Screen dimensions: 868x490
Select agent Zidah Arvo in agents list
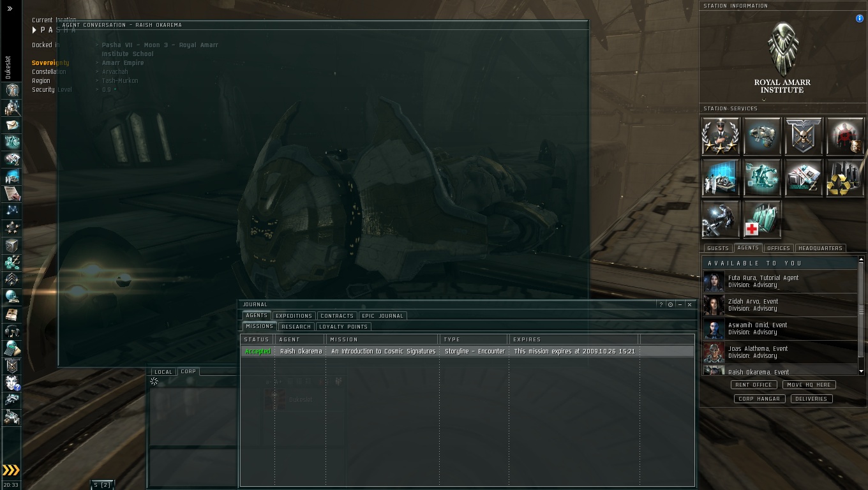(x=780, y=305)
